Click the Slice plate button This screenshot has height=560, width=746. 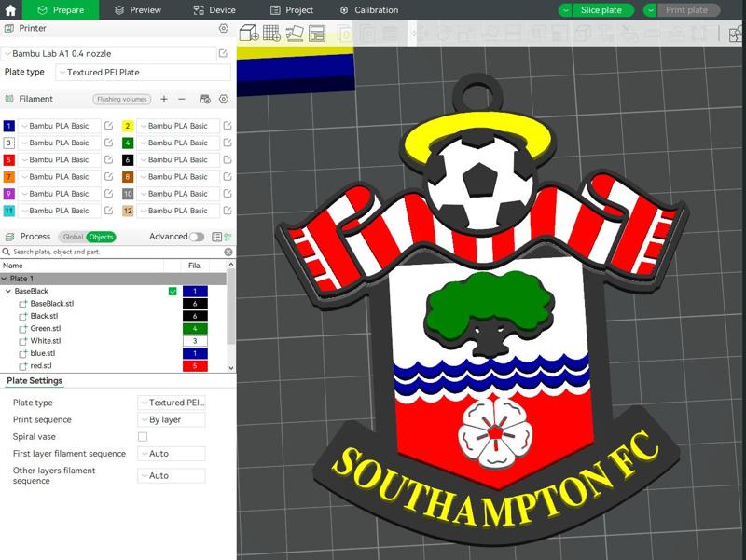(601, 10)
